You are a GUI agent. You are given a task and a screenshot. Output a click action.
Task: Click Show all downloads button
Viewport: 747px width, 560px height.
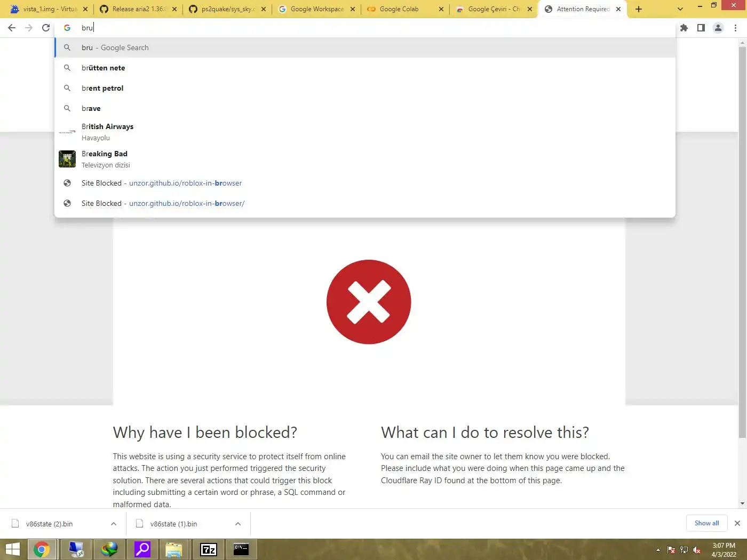coord(706,523)
